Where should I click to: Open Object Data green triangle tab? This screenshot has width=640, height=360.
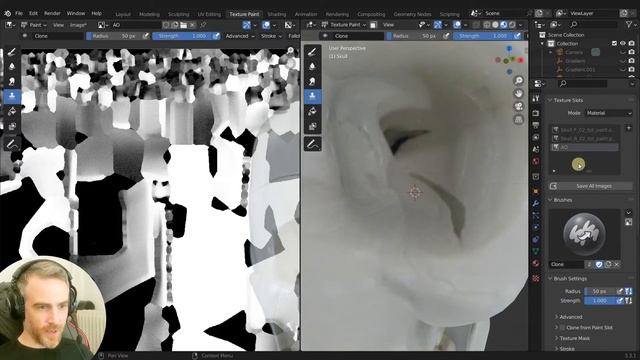point(536,251)
